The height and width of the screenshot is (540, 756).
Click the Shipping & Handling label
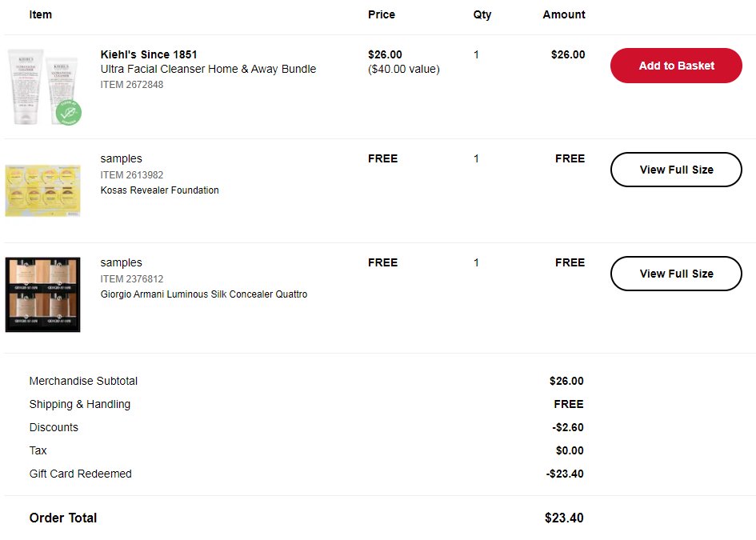(80, 404)
